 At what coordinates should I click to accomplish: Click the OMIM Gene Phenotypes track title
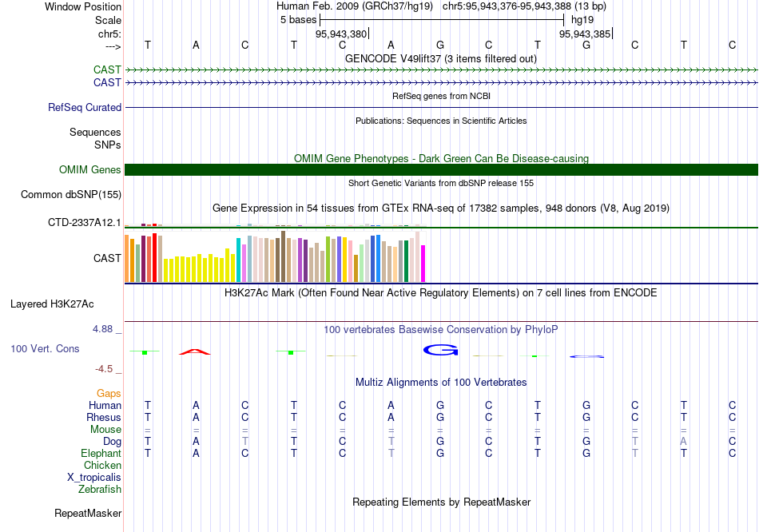pos(441,159)
